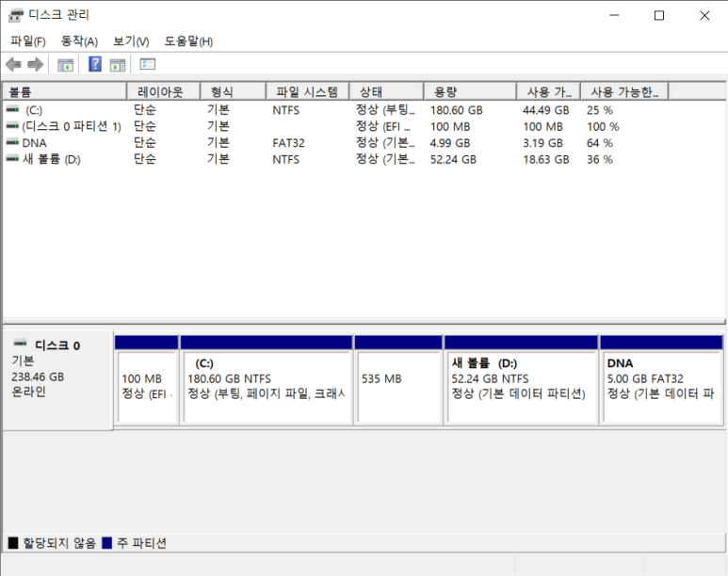Click the 정상 (EFI status cell
Image resolution: width=728 pixels, height=576 pixels.
(x=383, y=127)
